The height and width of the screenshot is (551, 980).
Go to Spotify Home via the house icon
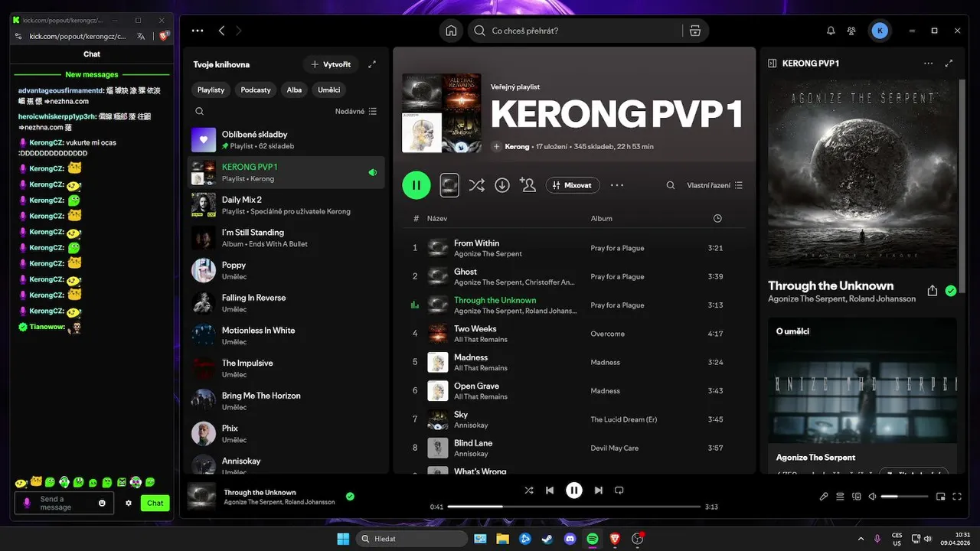click(451, 31)
